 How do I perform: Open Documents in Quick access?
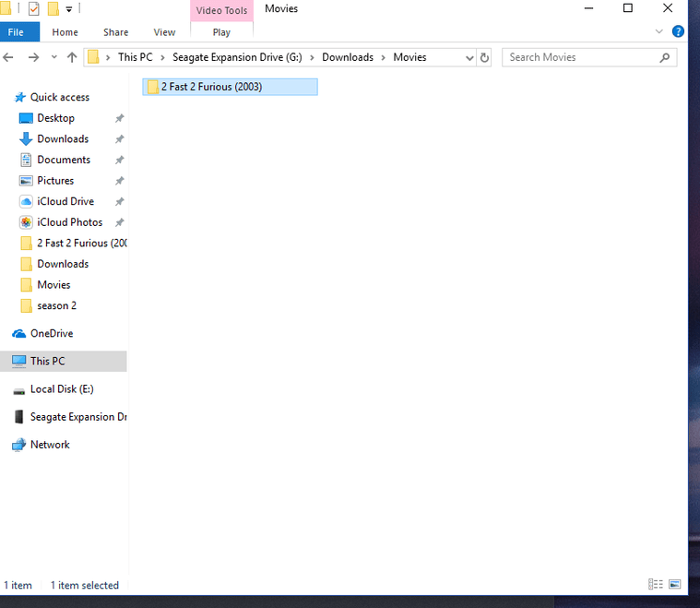tap(64, 160)
